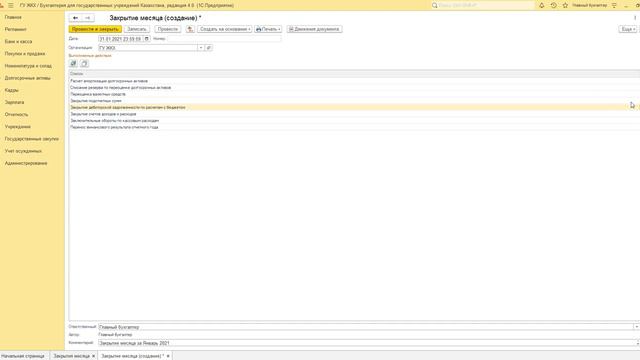Select row 'Списание резерва по переоценке долгосрочных активов'
Viewport: 640px width, 360px height.
[354, 87]
